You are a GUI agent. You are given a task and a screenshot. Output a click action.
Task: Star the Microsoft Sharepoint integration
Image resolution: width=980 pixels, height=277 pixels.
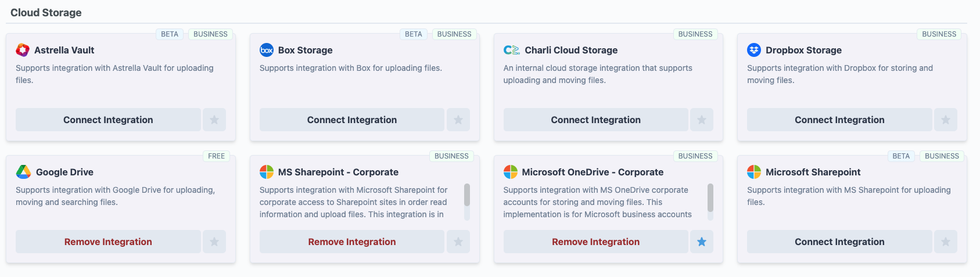point(946,242)
